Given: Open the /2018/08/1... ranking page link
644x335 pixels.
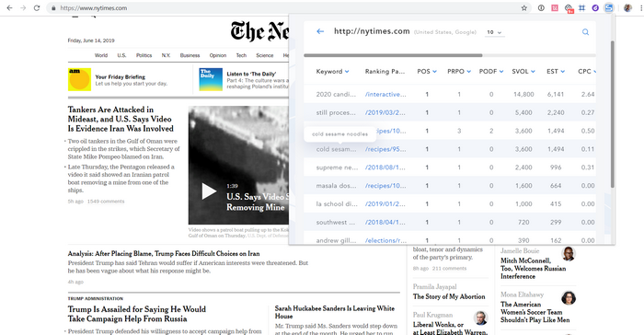Looking at the screenshot, I should [x=385, y=167].
